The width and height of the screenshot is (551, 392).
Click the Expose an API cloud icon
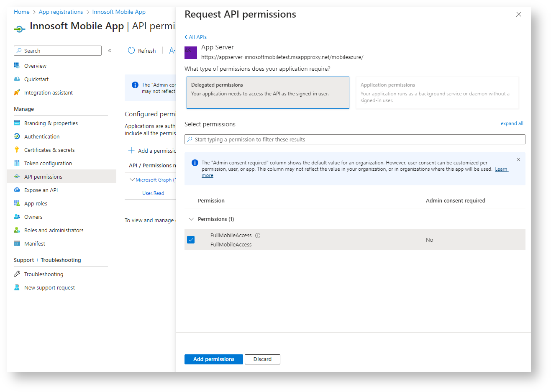[17, 190]
